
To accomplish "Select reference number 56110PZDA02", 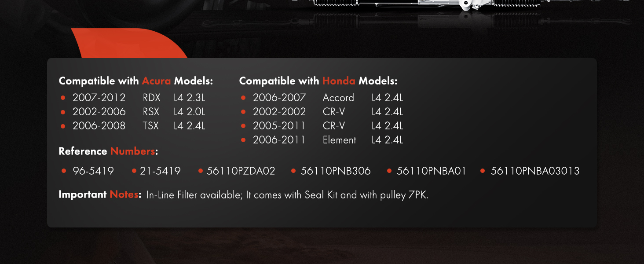I will click(241, 171).
